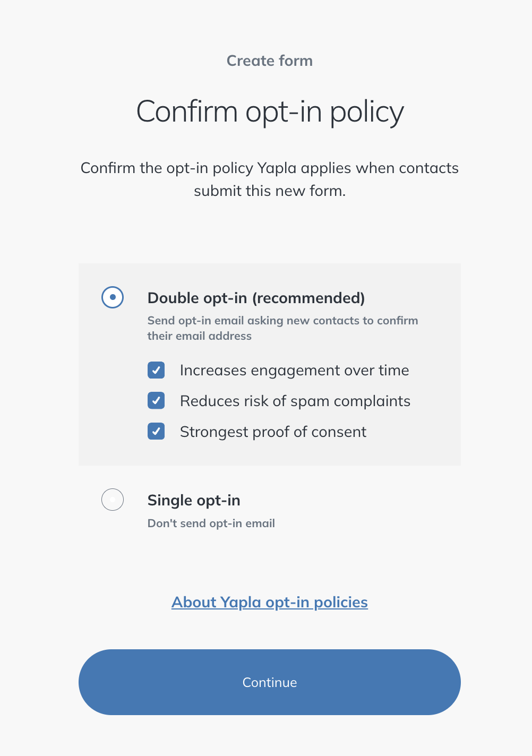The image size is (532, 756).
Task: Click the Increases engagement checkmark icon
Action: pyautogui.click(x=156, y=370)
